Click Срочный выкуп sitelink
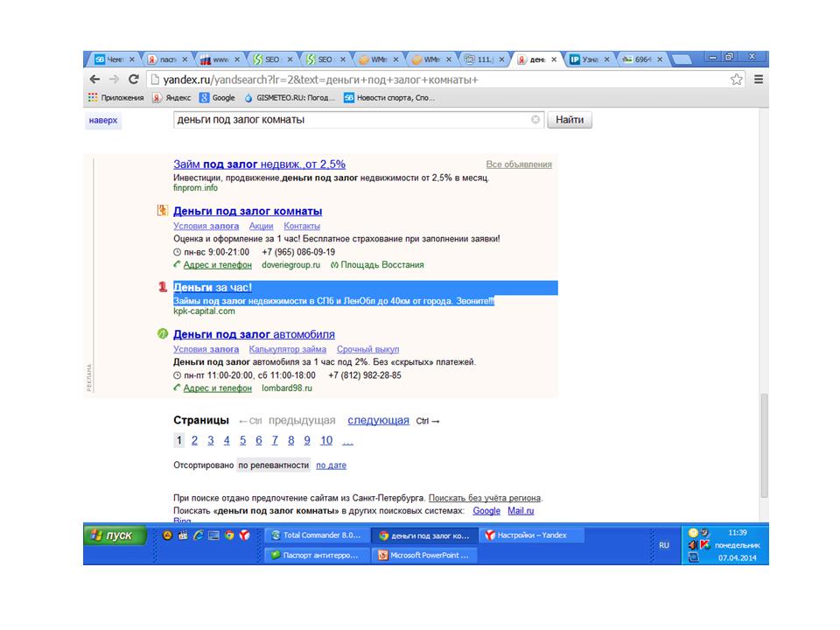This screenshot has height=630, width=840. point(368,349)
